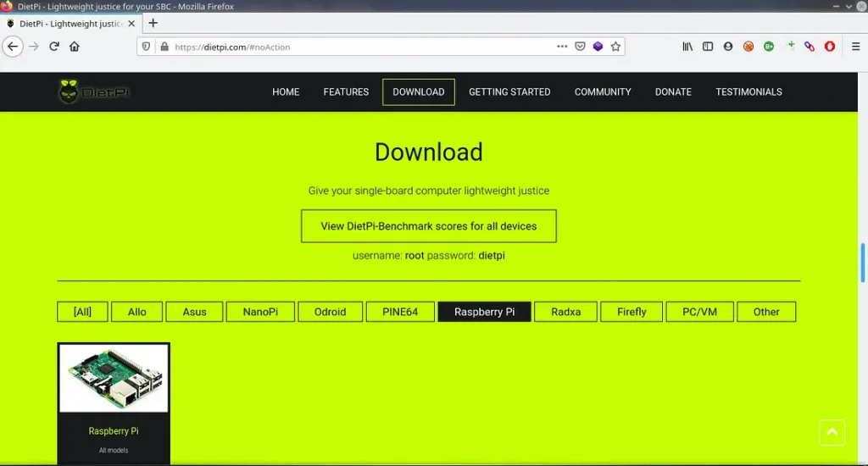Viewport: 868px width, 466px height.
Task: Go to the HOME menu item
Action: [x=286, y=92]
